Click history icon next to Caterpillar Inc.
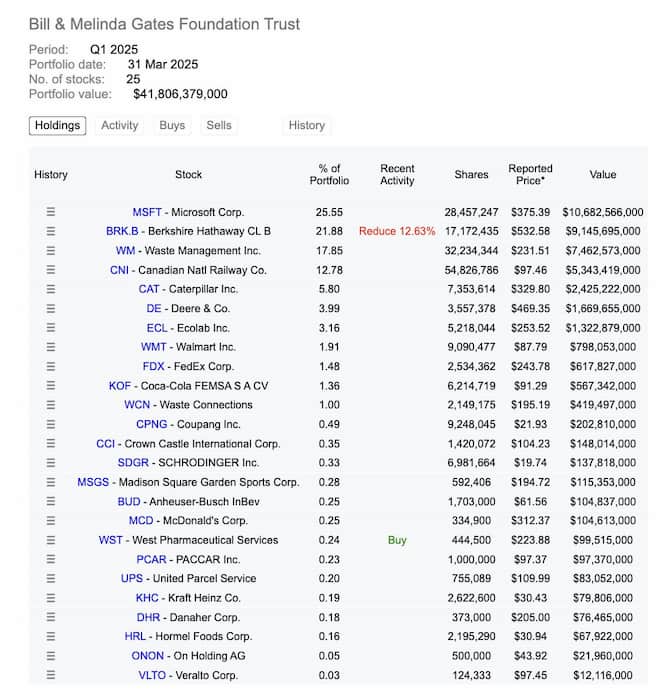The height and width of the screenshot is (700, 656). pos(51,289)
